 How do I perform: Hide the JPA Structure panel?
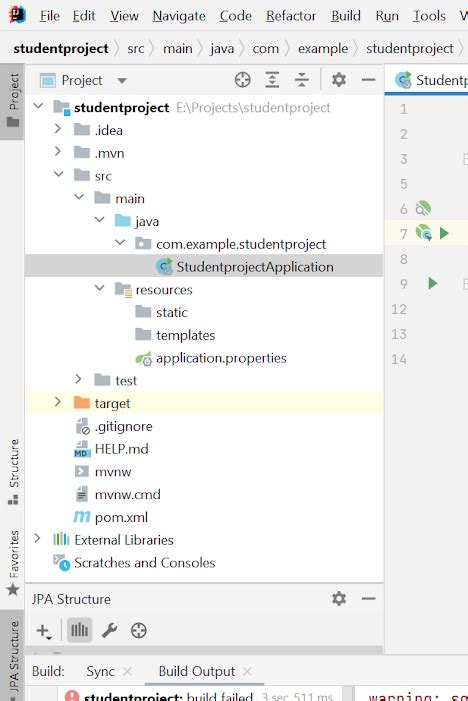[x=368, y=598]
